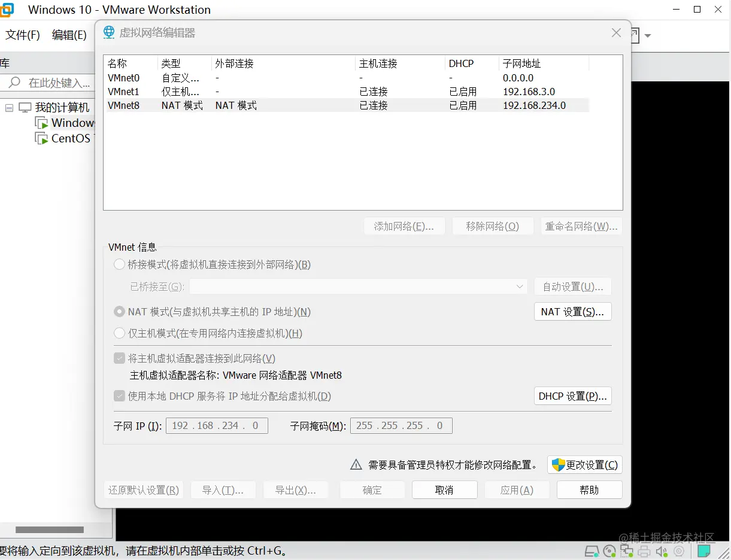Select the 桥接模式 radio button

(x=119, y=264)
